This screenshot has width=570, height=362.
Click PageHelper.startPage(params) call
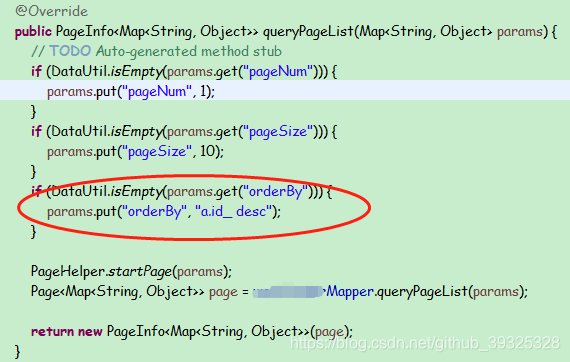click(131, 271)
